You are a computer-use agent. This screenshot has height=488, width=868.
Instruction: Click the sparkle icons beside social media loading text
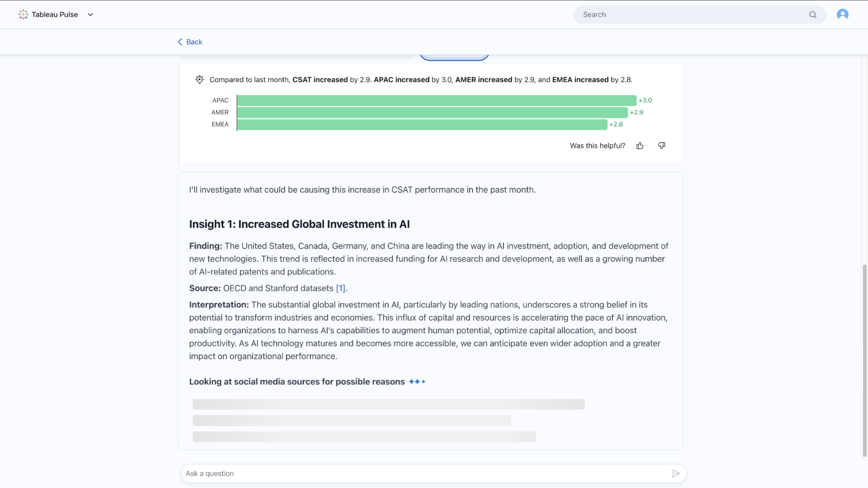pyautogui.click(x=417, y=382)
